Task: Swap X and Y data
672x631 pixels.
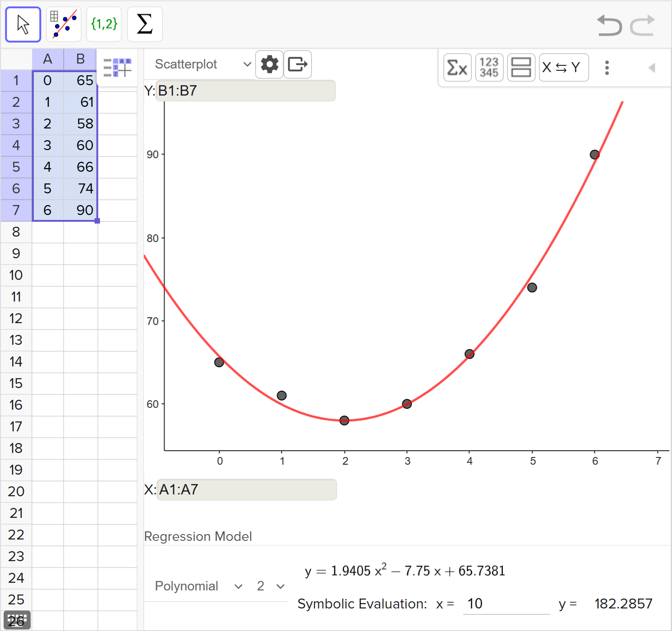Action: (x=564, y=68)
